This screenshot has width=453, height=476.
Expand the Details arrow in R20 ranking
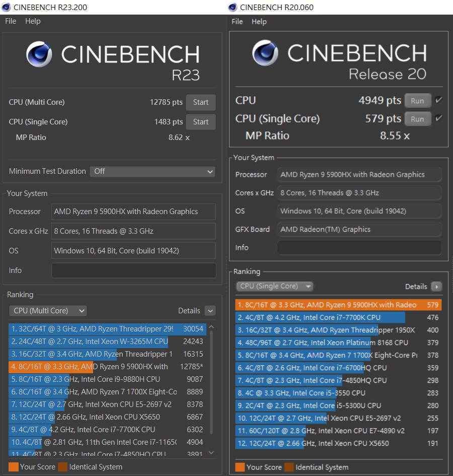pyautogui.click(x=436, y=286)
